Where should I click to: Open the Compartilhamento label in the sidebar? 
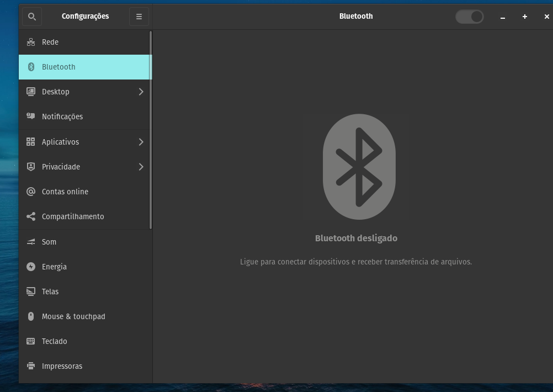pos(73,216)
